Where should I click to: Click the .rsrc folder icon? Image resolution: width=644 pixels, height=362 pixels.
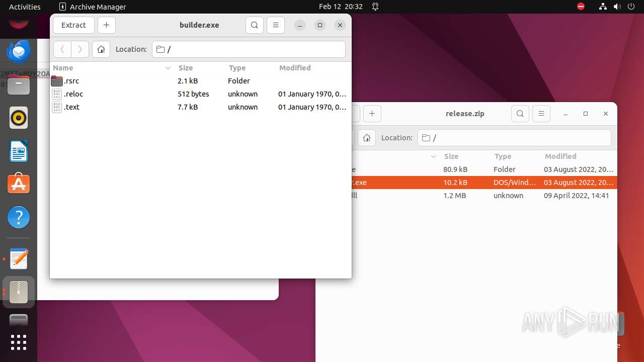57,81
